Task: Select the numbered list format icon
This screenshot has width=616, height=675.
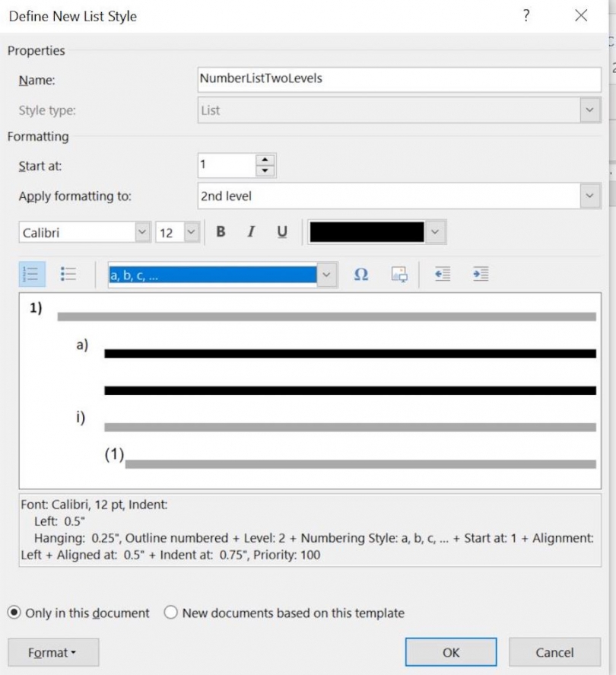Action: click(x=31, y=274)
